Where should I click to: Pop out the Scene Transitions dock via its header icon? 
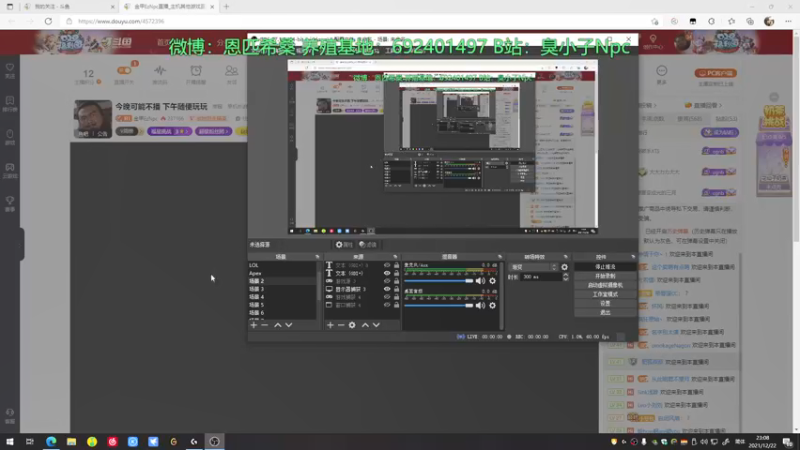565,257
